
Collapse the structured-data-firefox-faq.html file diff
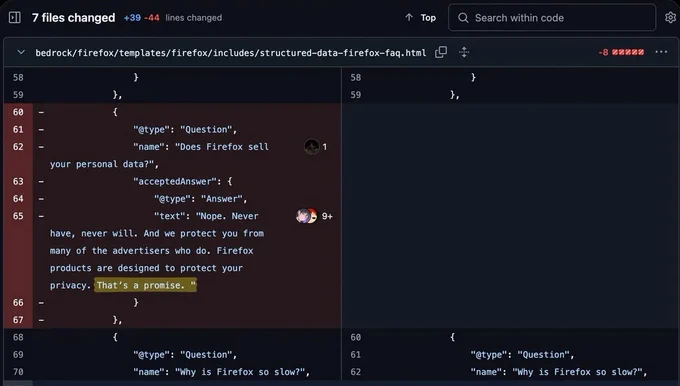tap(21, 52)
